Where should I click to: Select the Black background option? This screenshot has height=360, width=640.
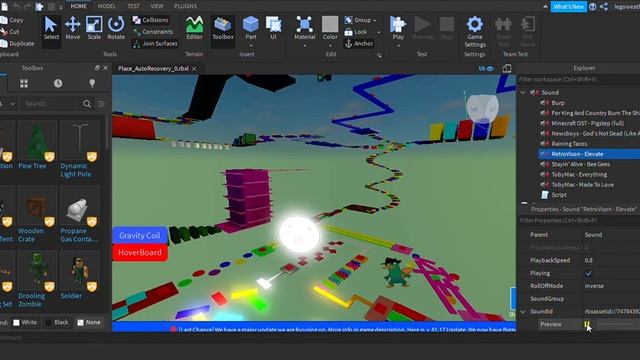pyautogui.click(x=57, y=322)
